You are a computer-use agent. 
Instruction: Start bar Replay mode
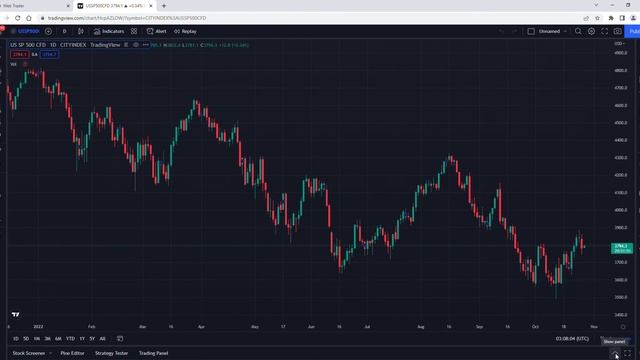185,31
